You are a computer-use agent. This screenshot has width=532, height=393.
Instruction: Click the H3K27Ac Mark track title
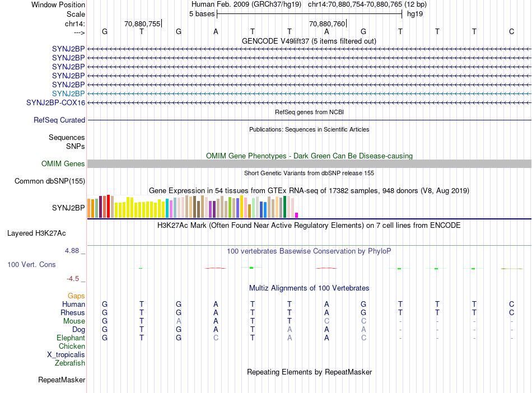pos(309,226)
